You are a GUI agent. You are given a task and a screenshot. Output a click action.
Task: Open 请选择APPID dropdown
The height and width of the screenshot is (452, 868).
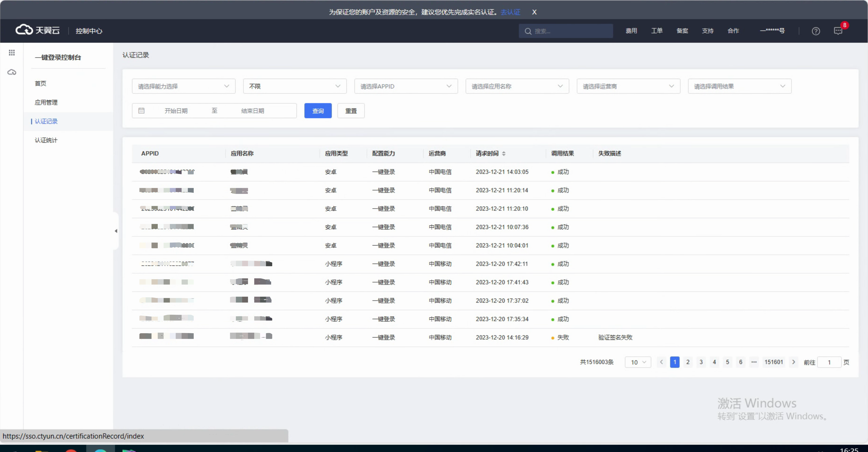point(406,86)
